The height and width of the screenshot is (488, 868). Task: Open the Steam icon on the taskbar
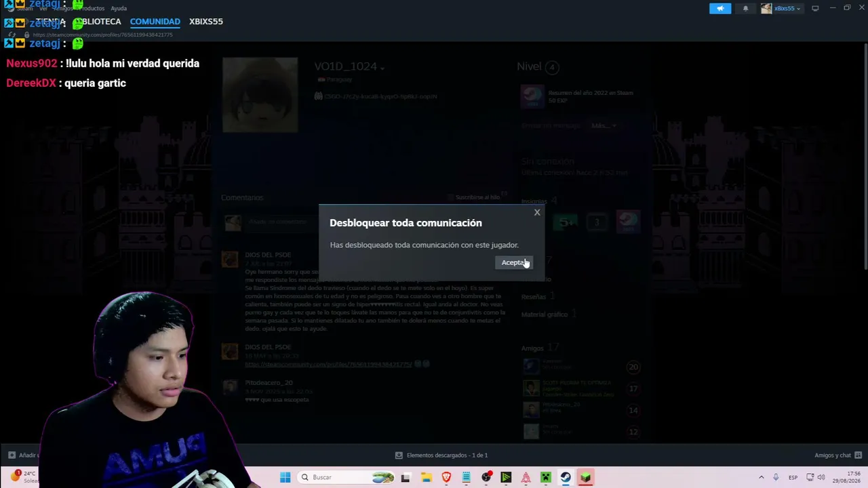(x=566, y=477)
